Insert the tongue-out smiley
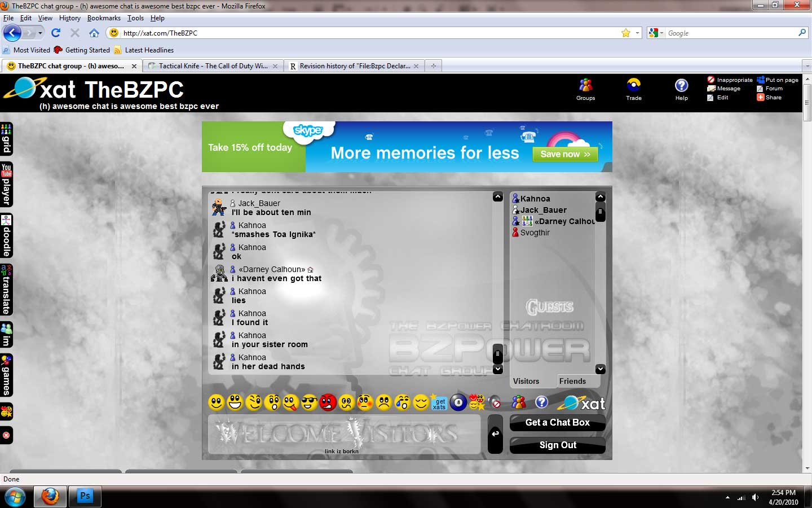The width and height of the screenshot is (812, 508). 291,402
